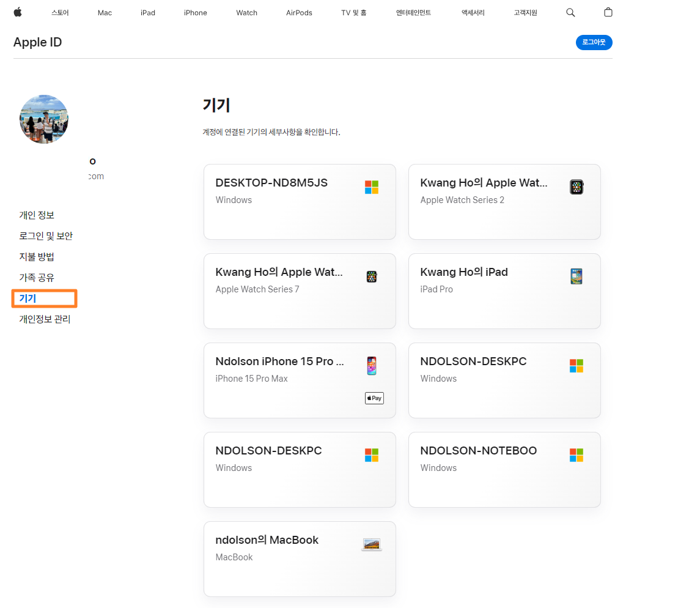Viewport: 700px width, 608px height.
Task: Open Kwang Ho's Apple Watch Series 2 card
Action: click(504, 202)
